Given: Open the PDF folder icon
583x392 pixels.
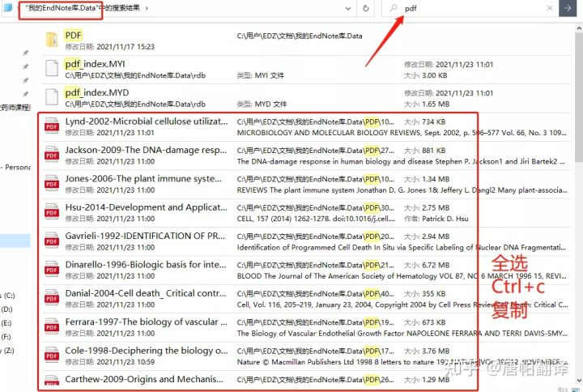Looking at the screenshot, I should 52,39.
